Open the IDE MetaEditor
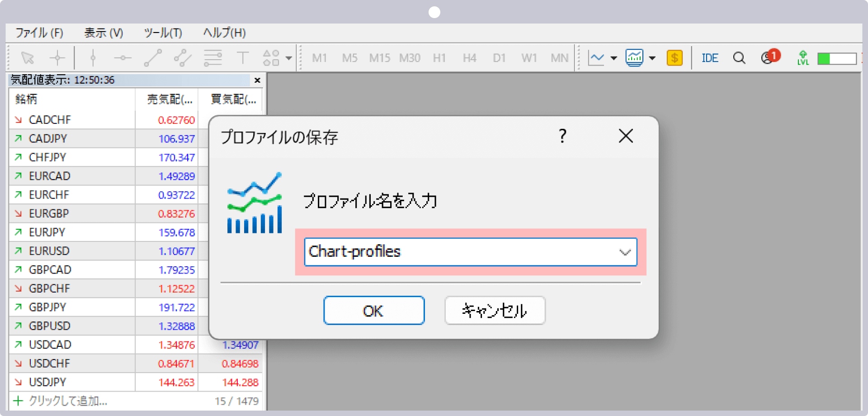 click(x=710, y=58)
